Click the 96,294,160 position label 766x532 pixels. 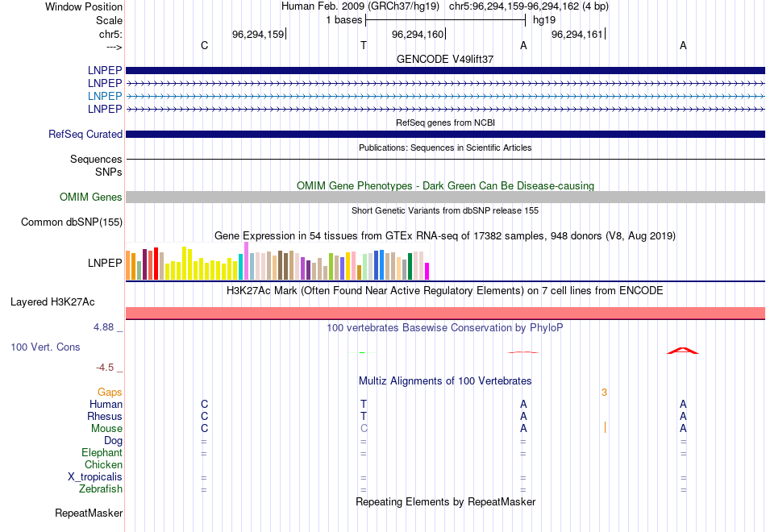[418, 34]
